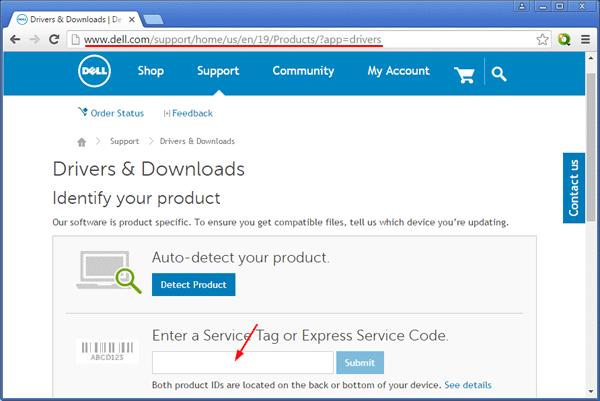
Task: Click the Dell logo
Action: 95,73
